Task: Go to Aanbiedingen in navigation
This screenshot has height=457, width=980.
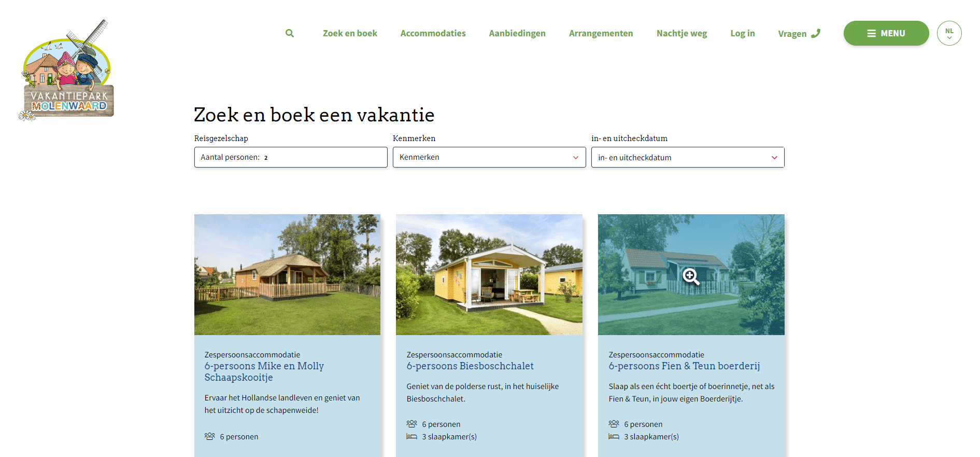Action: (x=517, y=33)
